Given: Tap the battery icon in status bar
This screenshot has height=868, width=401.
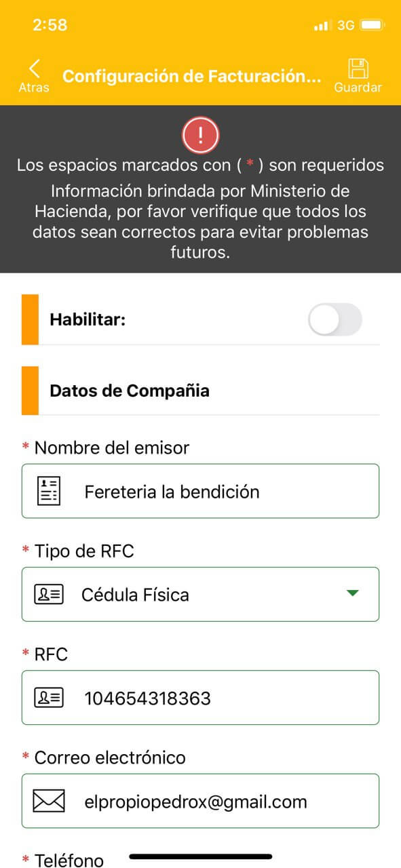Looking at the screenshot, I should click(x=372, y=25).
